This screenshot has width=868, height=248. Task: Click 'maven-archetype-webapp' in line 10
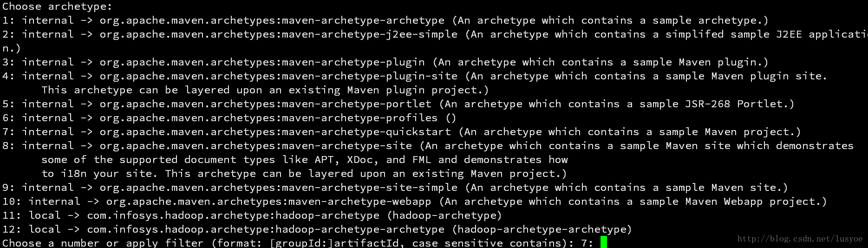pos(360,202)
